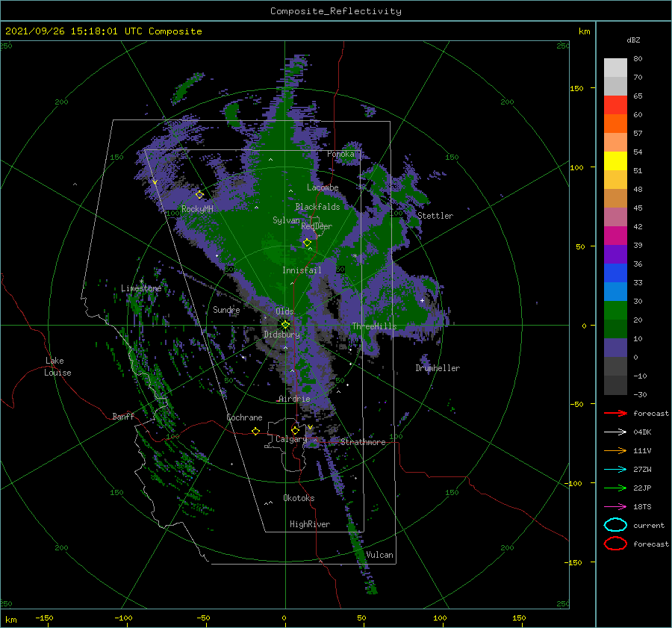Click the Blackfalds label
The image size is (672, 628).
pos(317,207)
